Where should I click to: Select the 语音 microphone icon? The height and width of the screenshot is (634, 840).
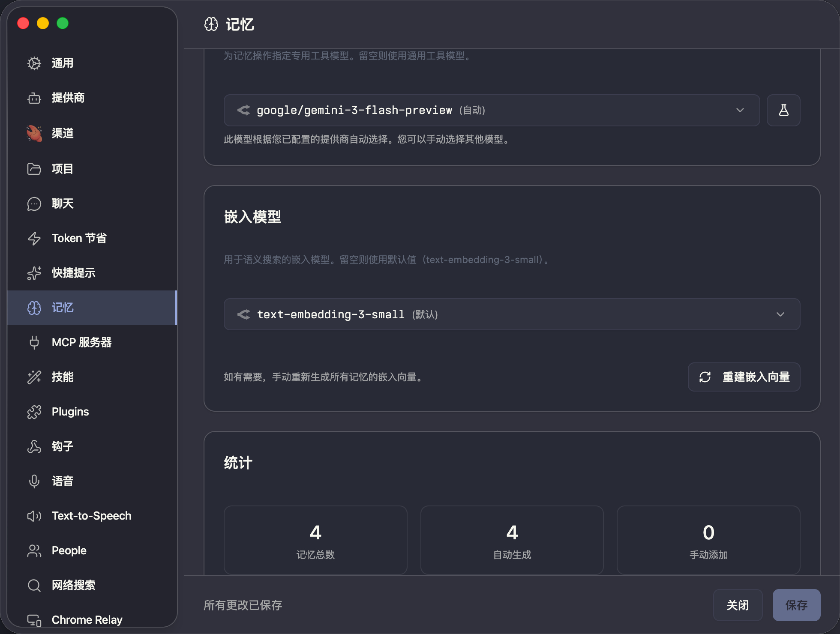click(x=34, y=481)
